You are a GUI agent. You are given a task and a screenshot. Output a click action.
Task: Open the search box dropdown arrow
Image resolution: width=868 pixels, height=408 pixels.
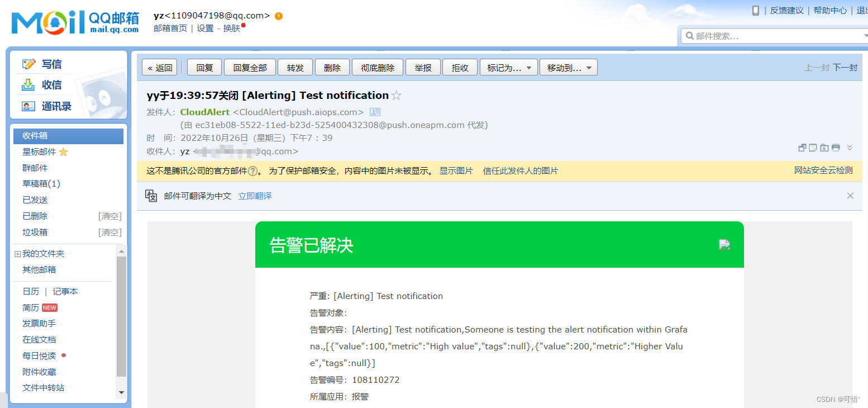click(865, 36)
